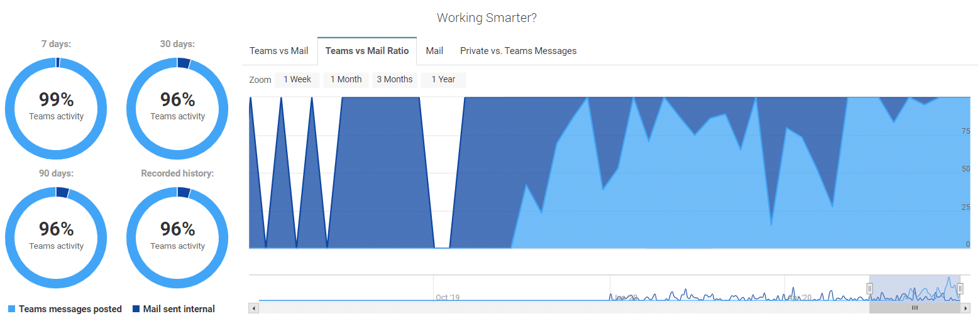Click the horizontal scrollbar thumb grip

click(x=915, y=308)
